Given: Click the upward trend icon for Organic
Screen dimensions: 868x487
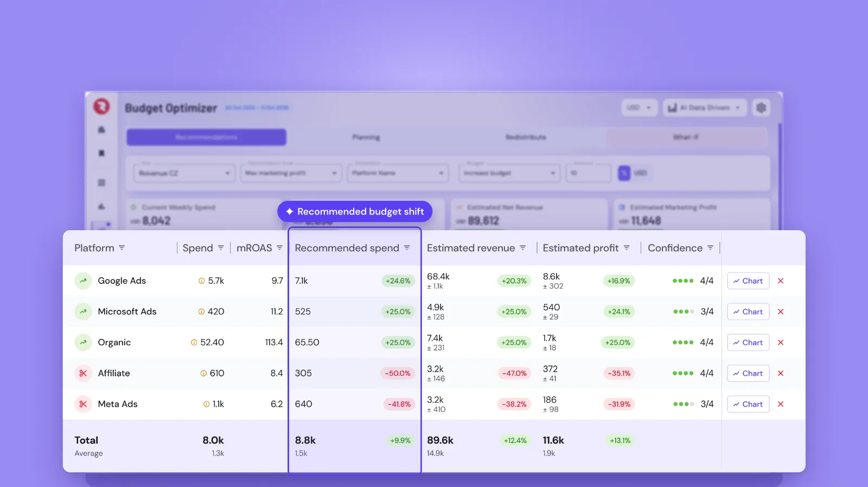Looking at the screenshot, I should [x=83, y=343].
